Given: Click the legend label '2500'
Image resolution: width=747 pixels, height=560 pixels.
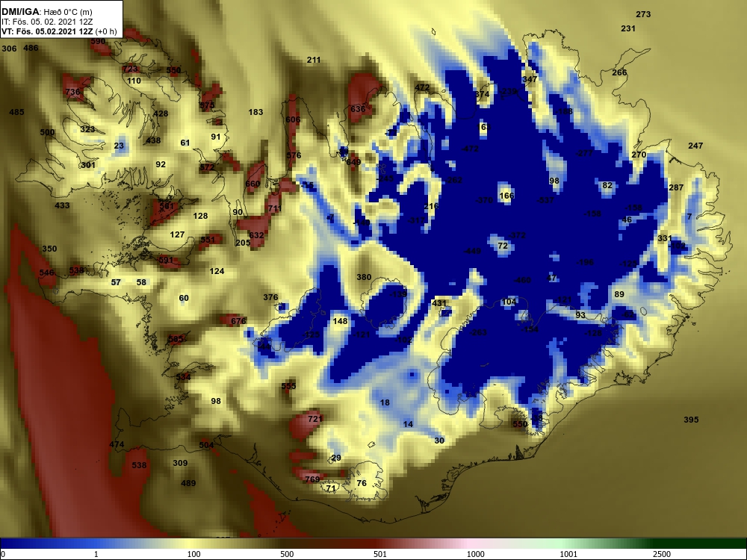Looking at the screenshot, I should tap(661, 554).
